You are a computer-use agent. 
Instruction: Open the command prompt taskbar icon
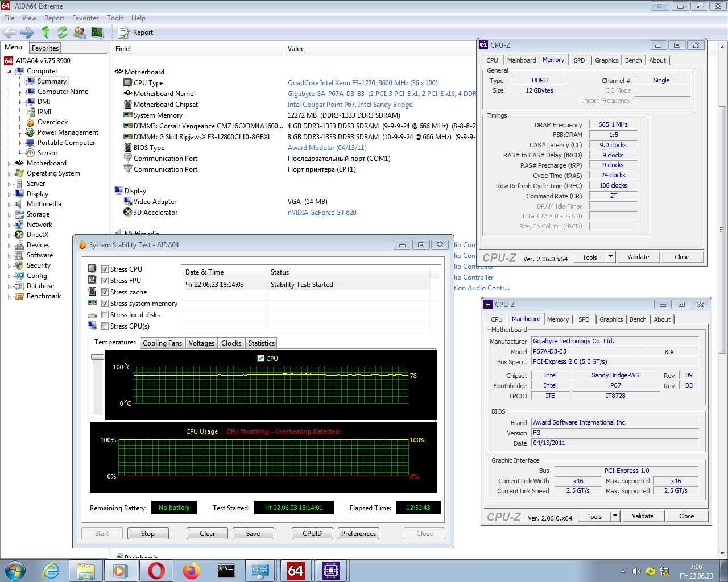[226, 570]
